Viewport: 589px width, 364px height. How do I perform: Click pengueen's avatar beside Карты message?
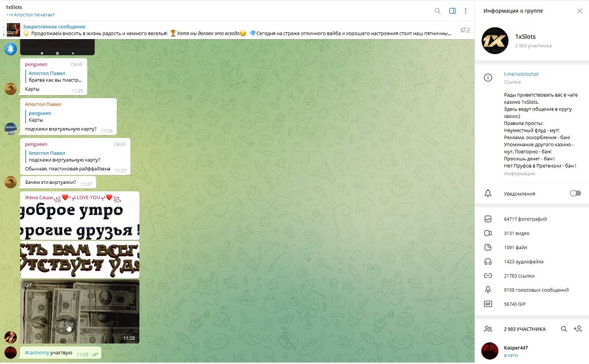pyautogui.click(x=11, y=89)
